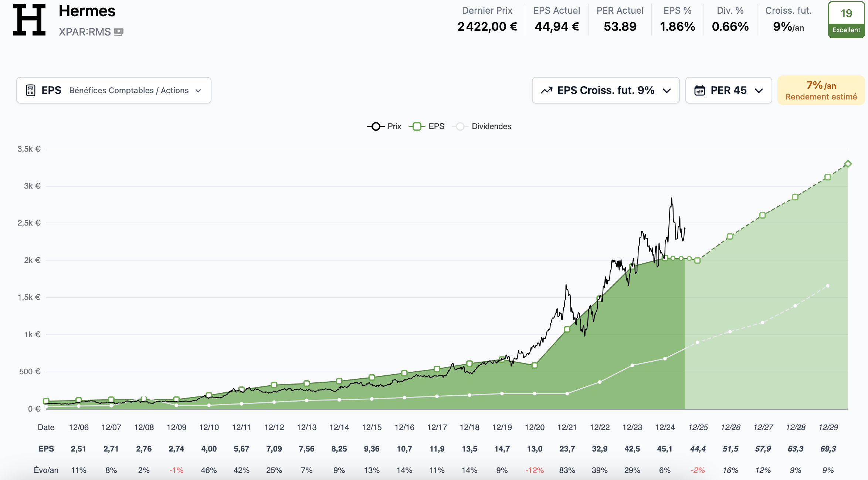This screenshot has width=868, height=480.
Task: Select the 12/20 date column label
Action: click(x=535, y=427)
